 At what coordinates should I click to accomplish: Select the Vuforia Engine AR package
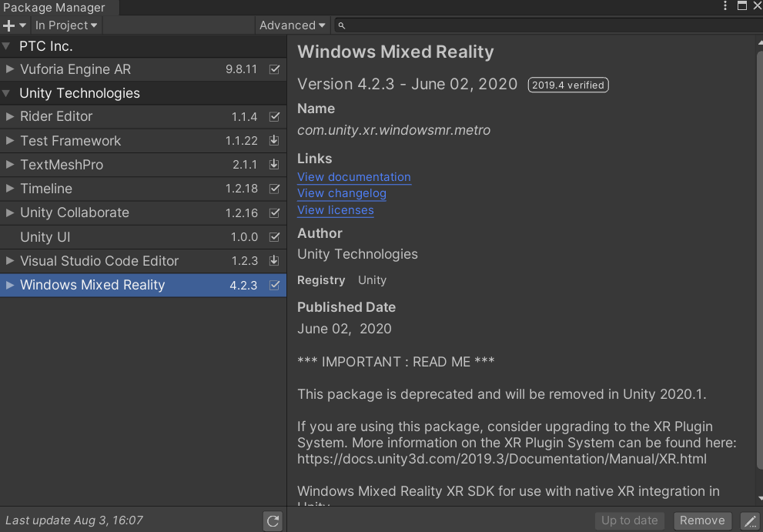(143, 69)
